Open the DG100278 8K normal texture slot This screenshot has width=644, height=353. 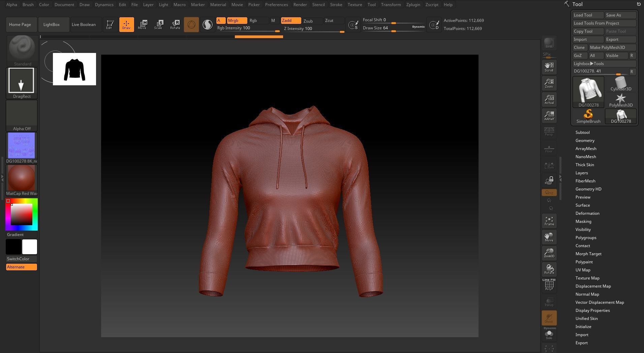[x=22, y=148]
